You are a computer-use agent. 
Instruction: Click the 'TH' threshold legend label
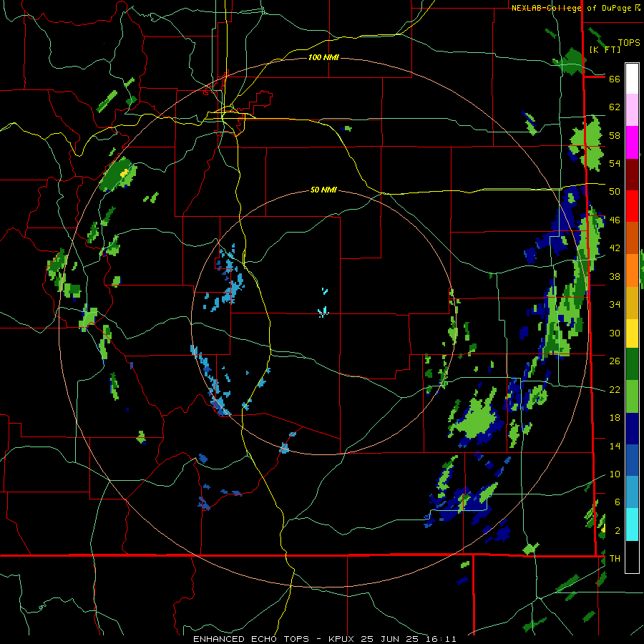(x=615, y=559)
